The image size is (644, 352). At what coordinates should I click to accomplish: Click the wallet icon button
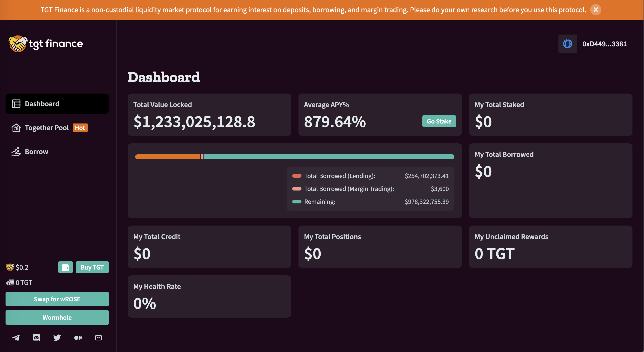click(66, 267)
